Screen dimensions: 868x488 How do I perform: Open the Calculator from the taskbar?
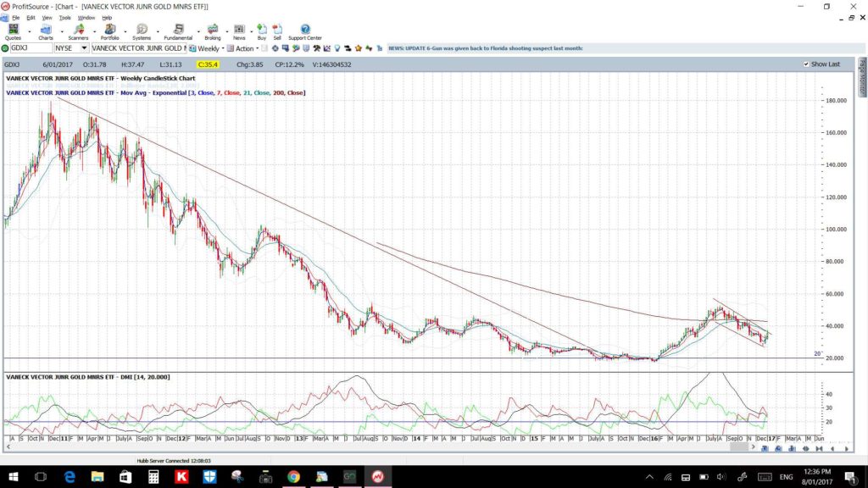tap(153, 476)
